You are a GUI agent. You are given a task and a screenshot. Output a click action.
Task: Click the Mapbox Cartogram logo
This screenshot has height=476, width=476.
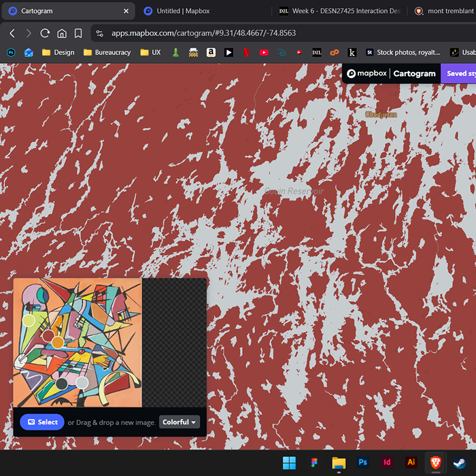click(391, 73)
